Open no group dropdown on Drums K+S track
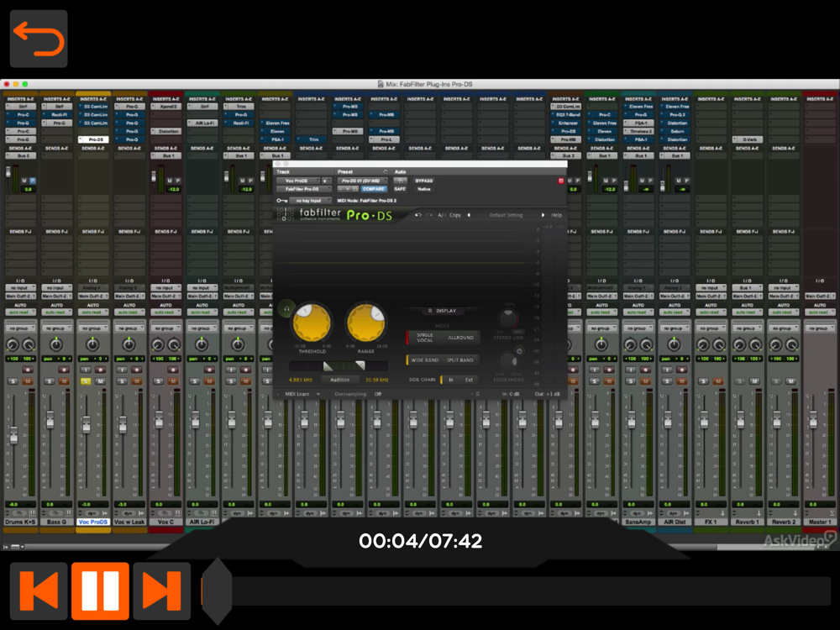Screen dimensions: 840x630 pos(20,328)
